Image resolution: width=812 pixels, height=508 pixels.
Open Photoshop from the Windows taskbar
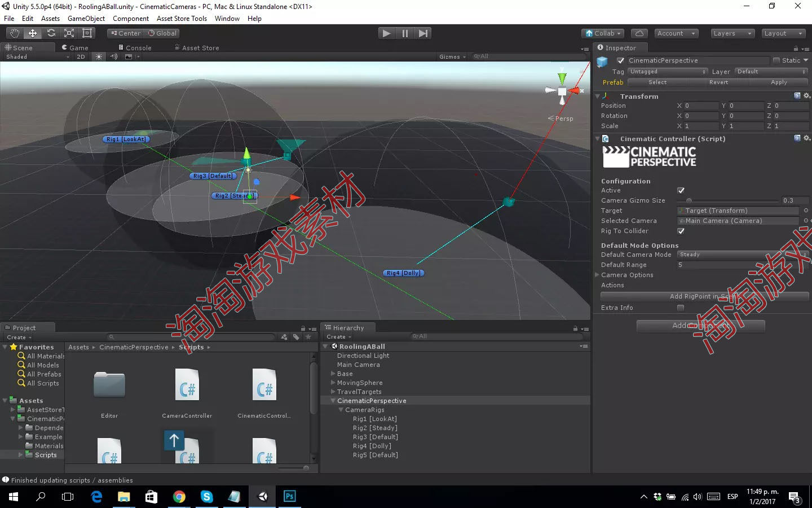pyautogui.click(x=289, y=497)
